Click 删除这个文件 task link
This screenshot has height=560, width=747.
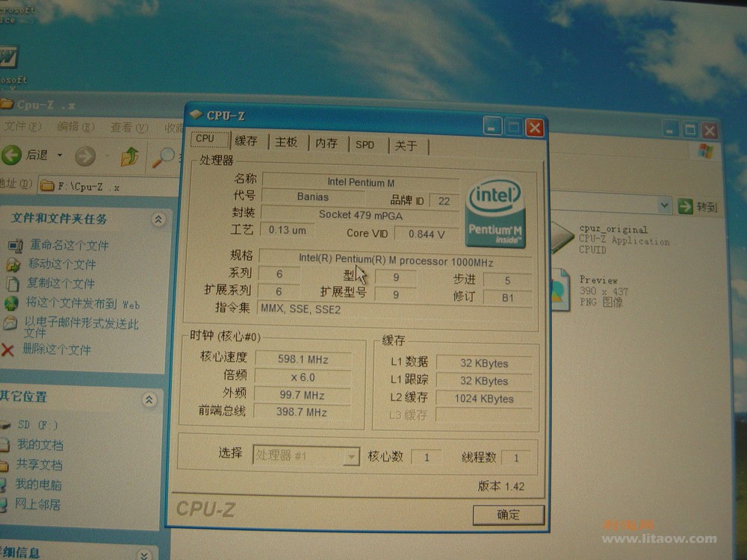point(57,349)
